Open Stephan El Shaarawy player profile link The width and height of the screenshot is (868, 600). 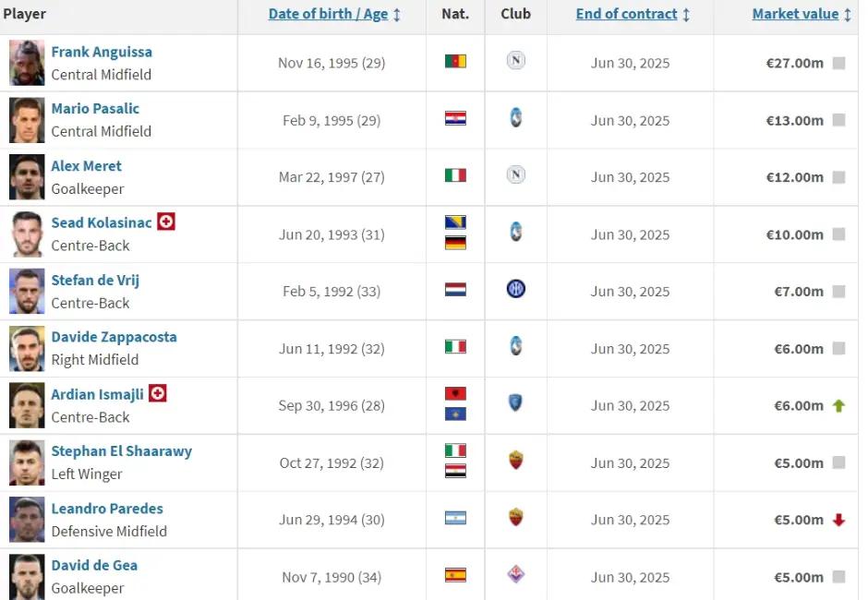pyautogui.click(x=121, y=451)
